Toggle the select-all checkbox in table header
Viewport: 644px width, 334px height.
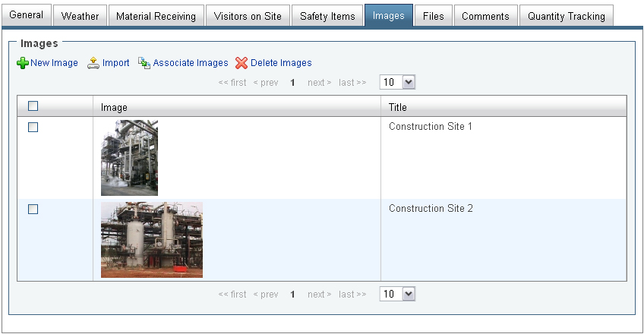[x=33, y=106]
